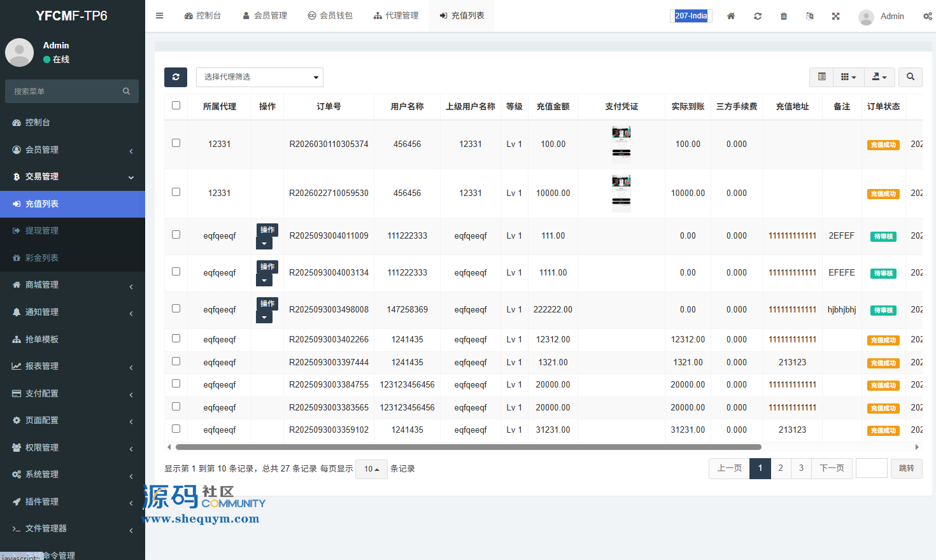Image resolution: width=936 pixels, height=560 pixels.
Task: Click the trash icon in top bar
Action: 783,16
